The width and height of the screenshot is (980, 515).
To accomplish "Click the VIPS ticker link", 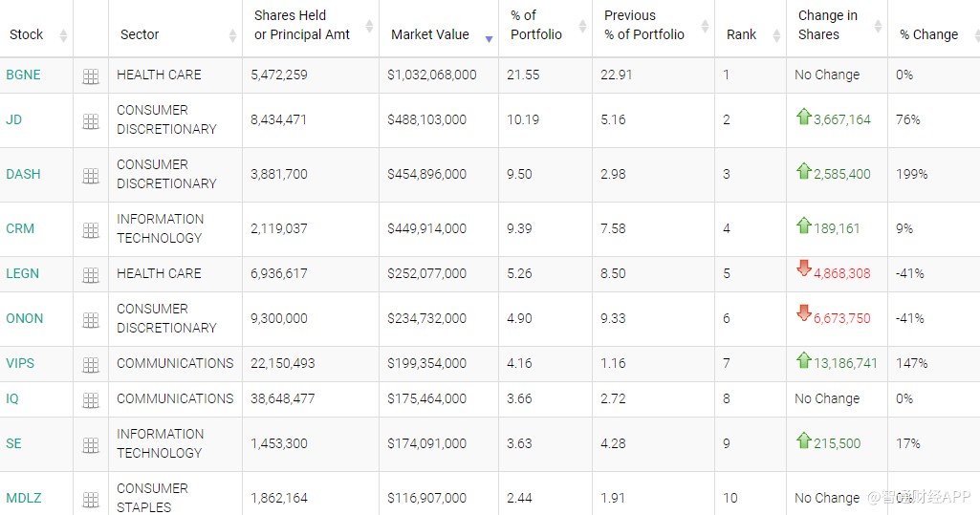I will 20,363.
